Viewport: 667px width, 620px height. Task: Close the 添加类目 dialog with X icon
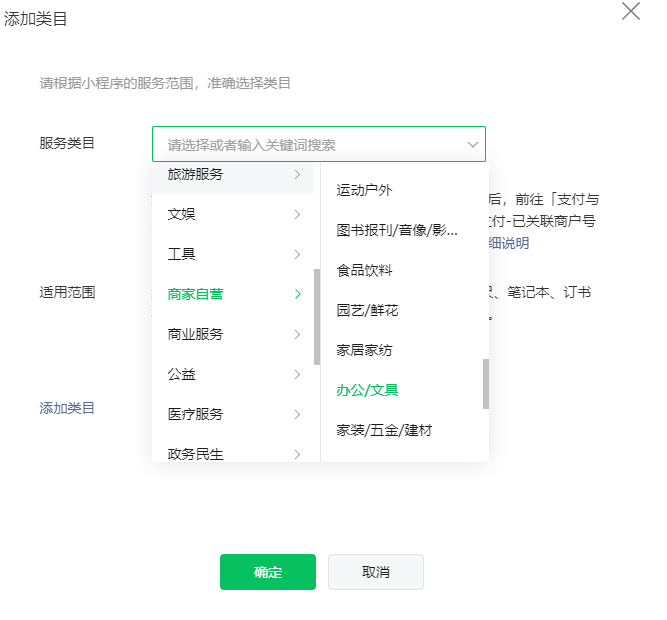coord(631,12)
